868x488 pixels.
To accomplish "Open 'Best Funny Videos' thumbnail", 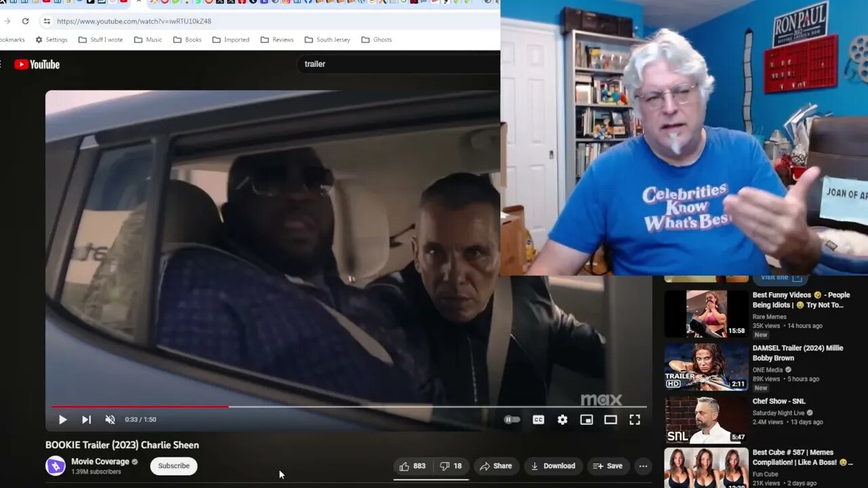I will click(706, 314).
